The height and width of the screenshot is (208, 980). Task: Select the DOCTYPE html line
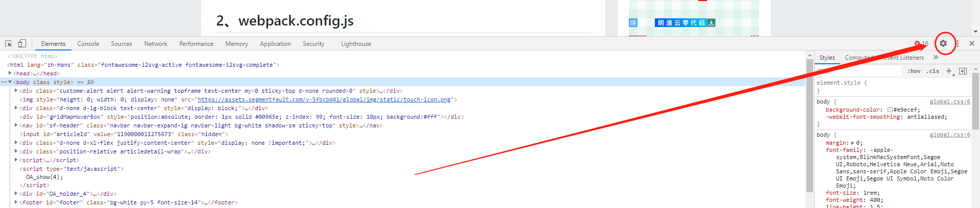pos(32,56)
